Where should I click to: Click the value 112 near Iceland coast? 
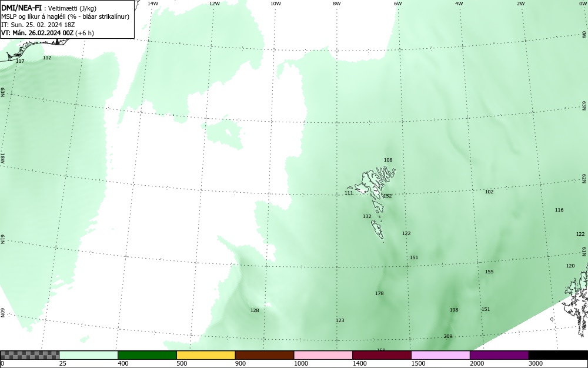tap(47, 58)
